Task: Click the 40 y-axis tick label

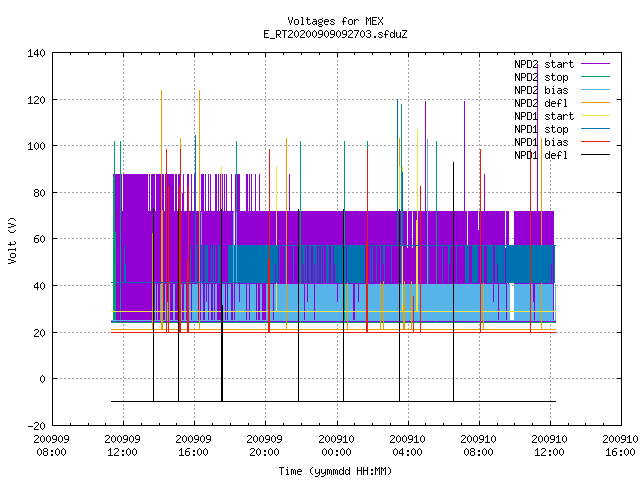Action: 39,286
